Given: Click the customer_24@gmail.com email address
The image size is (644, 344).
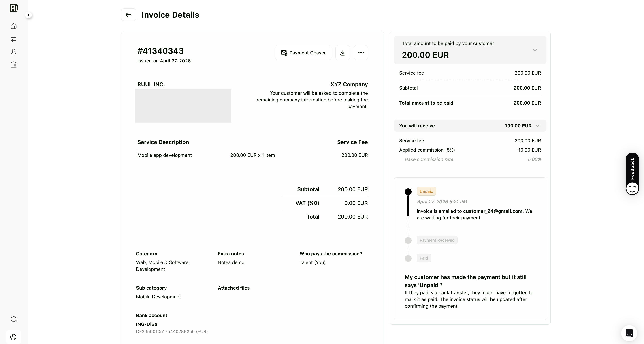Looking at the screenshot, I should point(493,211).
